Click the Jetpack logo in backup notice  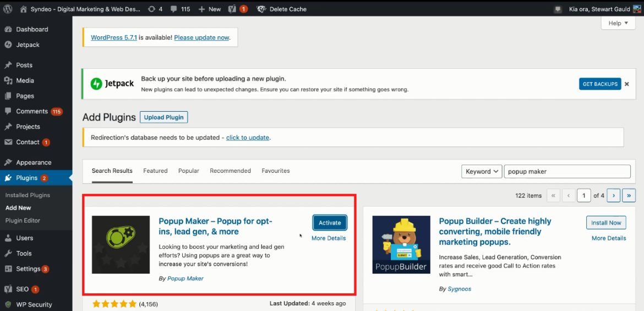pos(112,84)
